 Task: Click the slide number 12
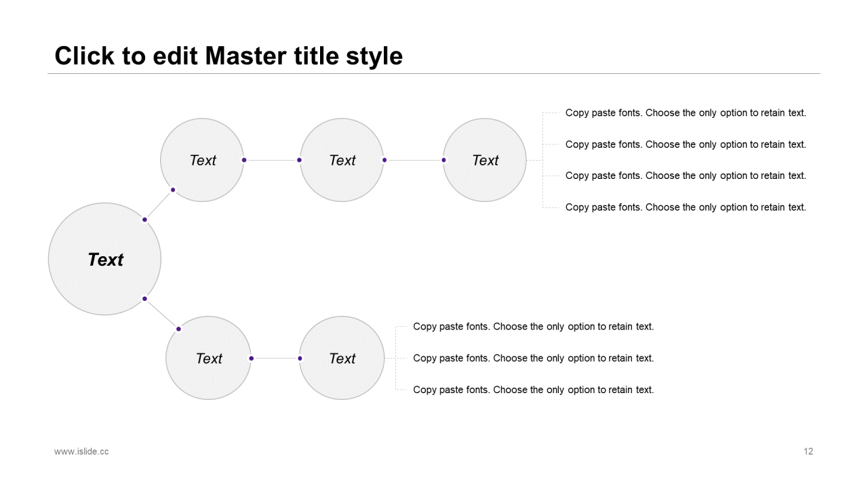point(808,451)
